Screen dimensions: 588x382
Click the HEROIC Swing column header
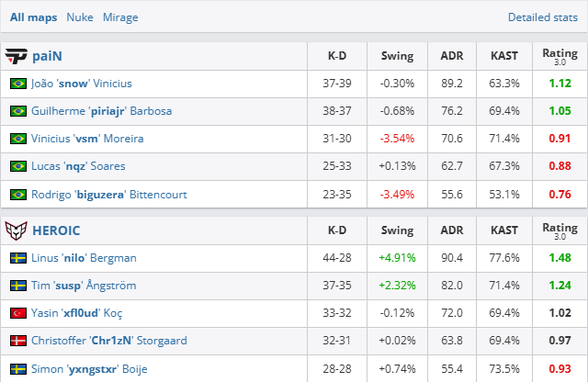(397, 230)
